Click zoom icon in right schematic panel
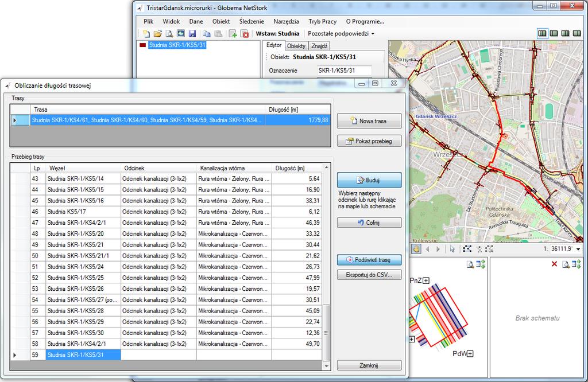The image size is (588, 382). click(566, 264)
